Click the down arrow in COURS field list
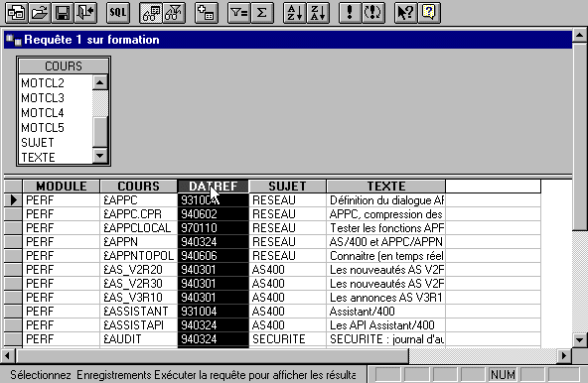 pyautogui.click(x=100, y=155)
